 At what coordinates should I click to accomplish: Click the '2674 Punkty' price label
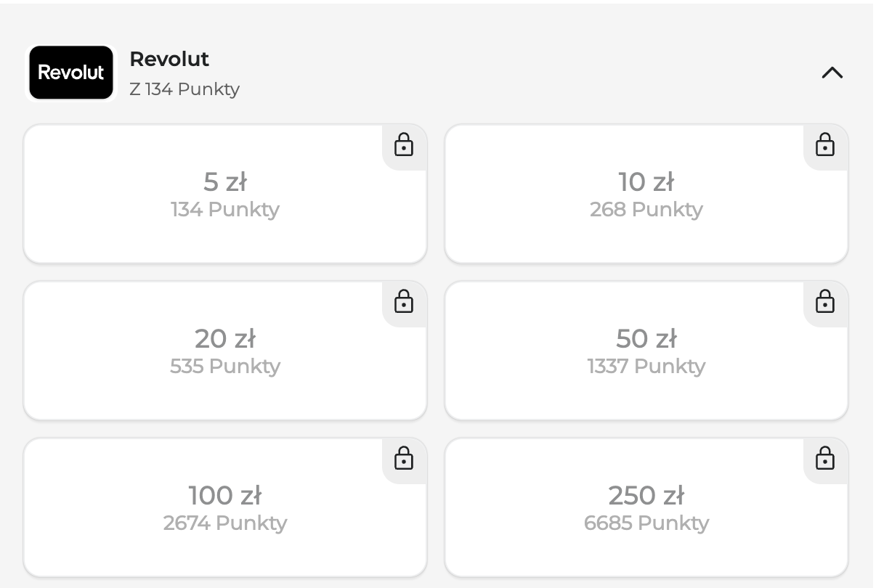225,523
